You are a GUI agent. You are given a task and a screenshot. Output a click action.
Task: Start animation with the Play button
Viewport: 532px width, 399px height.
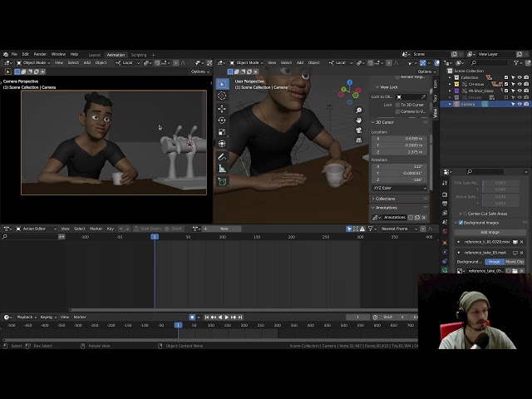(x=227, y=318)
